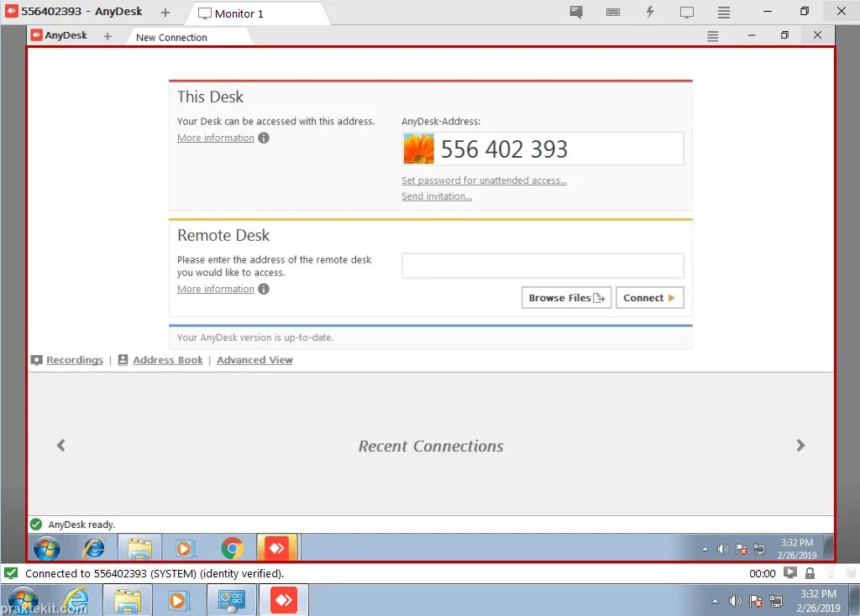Open Internet Explorer on the remote taskbar
This screenshot has width=860, height=616.
click(94, 548)
